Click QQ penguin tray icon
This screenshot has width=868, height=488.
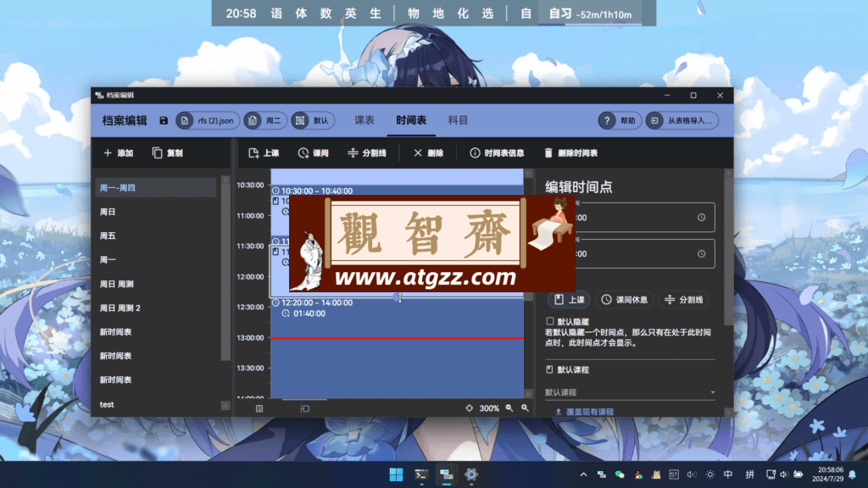coord(637,474)
